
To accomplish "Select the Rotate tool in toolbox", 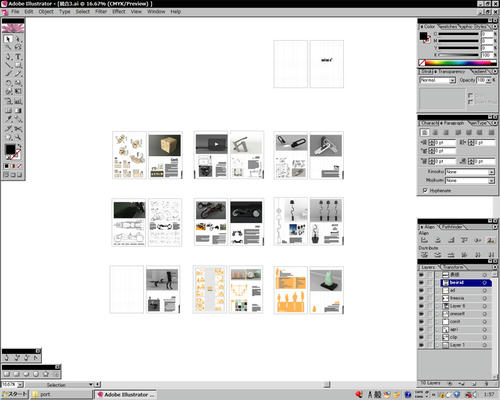I will point(8,83).
